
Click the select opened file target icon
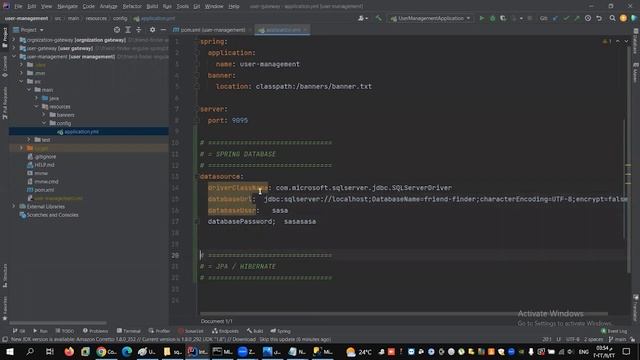click(117, 30)
